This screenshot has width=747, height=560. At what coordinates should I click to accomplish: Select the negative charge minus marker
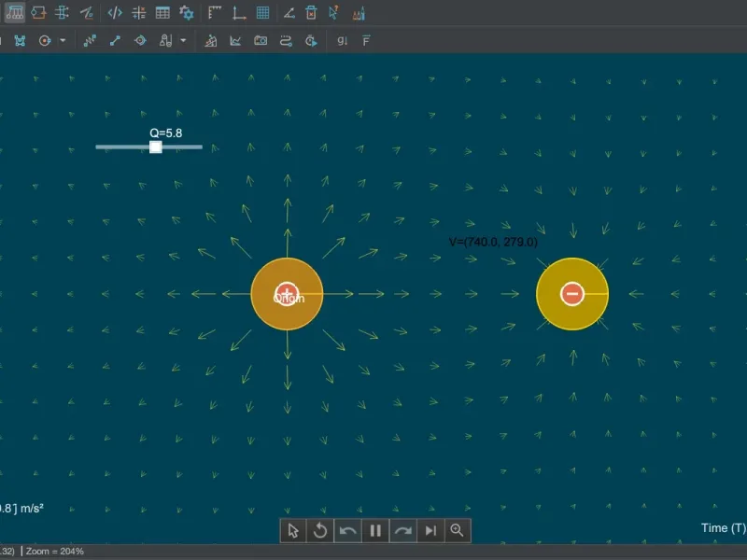(572, 294)
